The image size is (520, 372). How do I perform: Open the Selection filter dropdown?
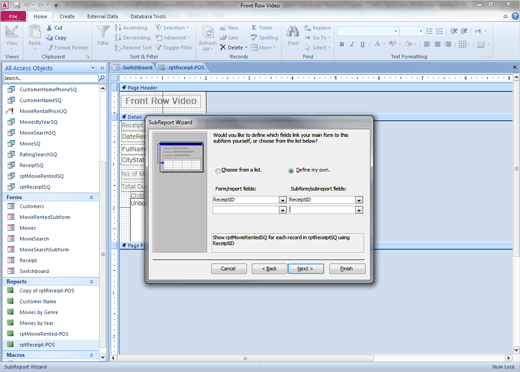click(172, 28)
